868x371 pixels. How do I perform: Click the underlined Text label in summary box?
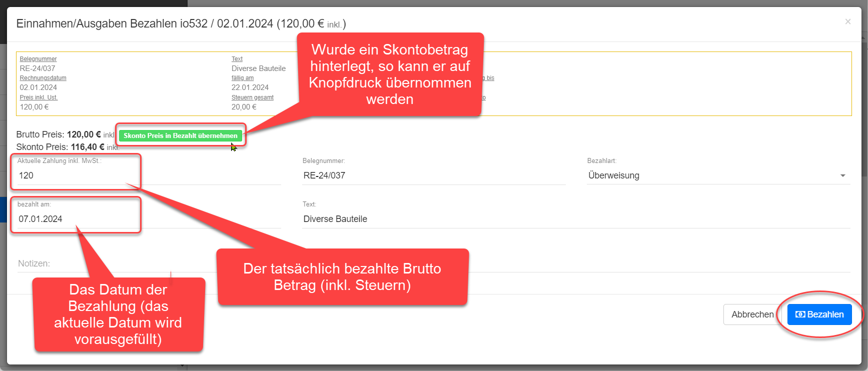237,59
